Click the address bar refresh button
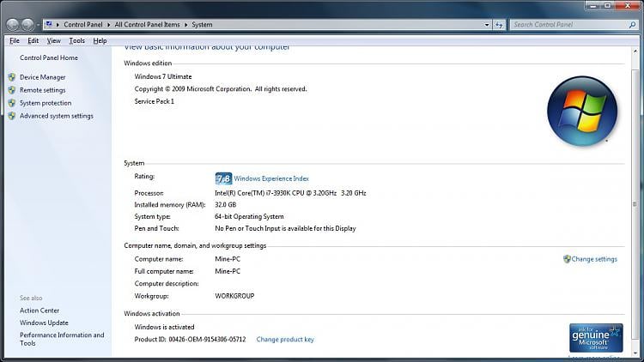The image size is (644, 362). (x=499, y=25)
